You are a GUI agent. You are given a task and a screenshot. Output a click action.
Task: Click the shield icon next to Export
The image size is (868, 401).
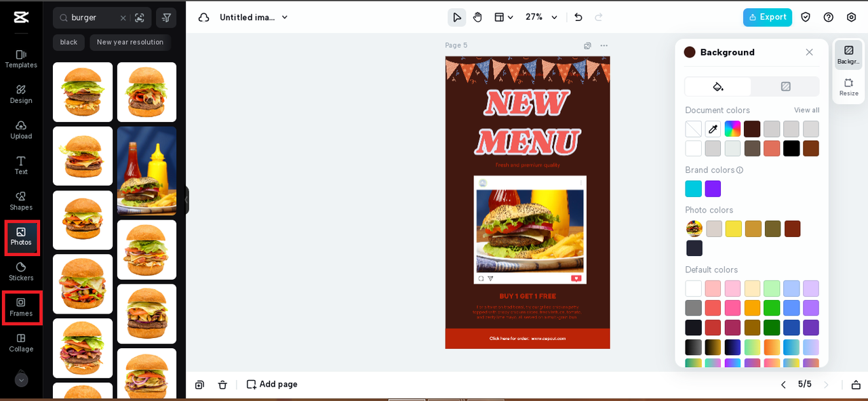(x=806, y=17)
